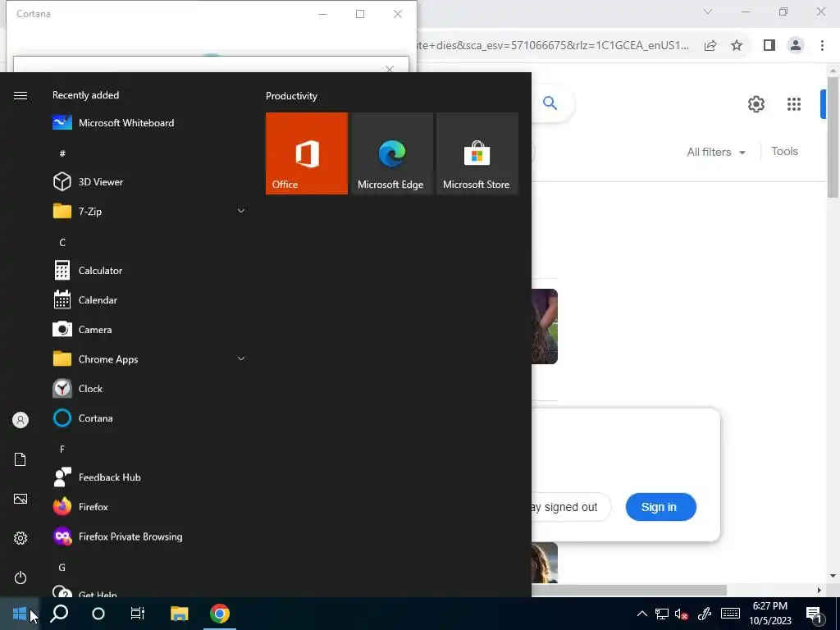Click Google search magnifier in Chrome
The image size is (840, 630).
(550, 103)
